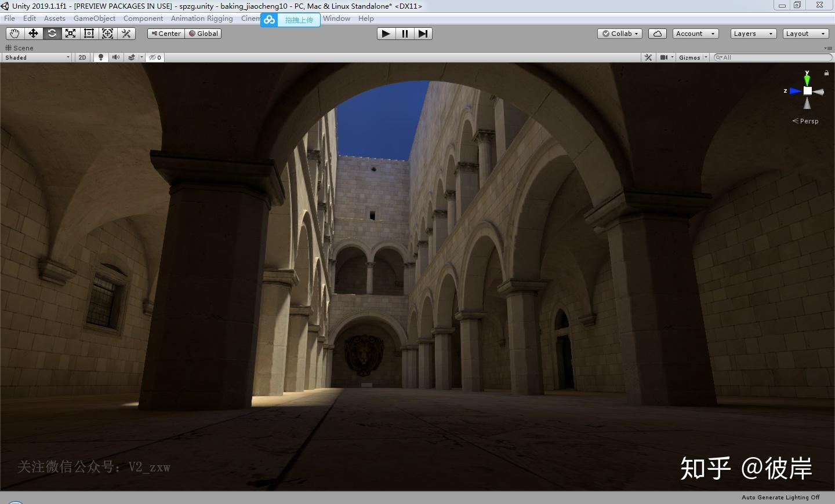The width and height of the screenshot is (835, 504).
Task: Open the cloud Services button
Action: point(658,34)
